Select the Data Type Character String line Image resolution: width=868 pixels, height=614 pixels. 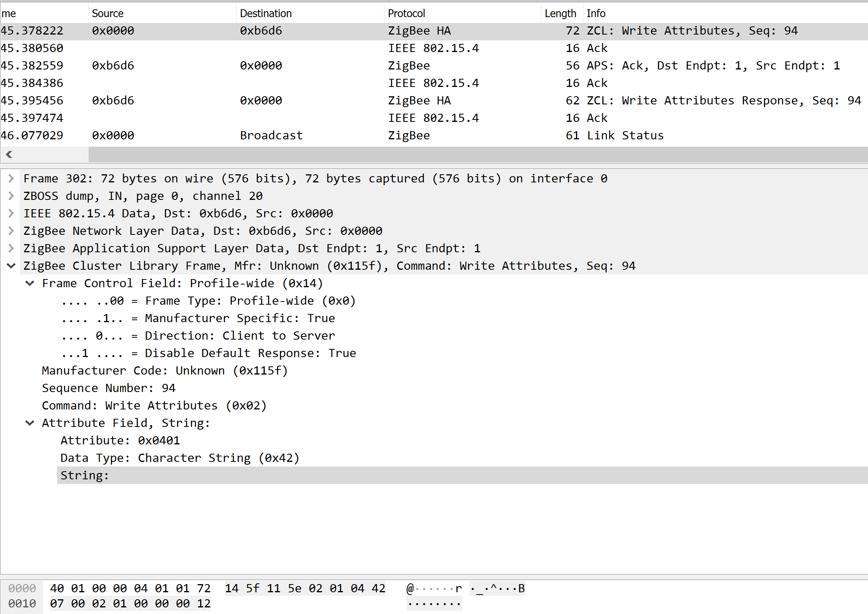point(179,458)
